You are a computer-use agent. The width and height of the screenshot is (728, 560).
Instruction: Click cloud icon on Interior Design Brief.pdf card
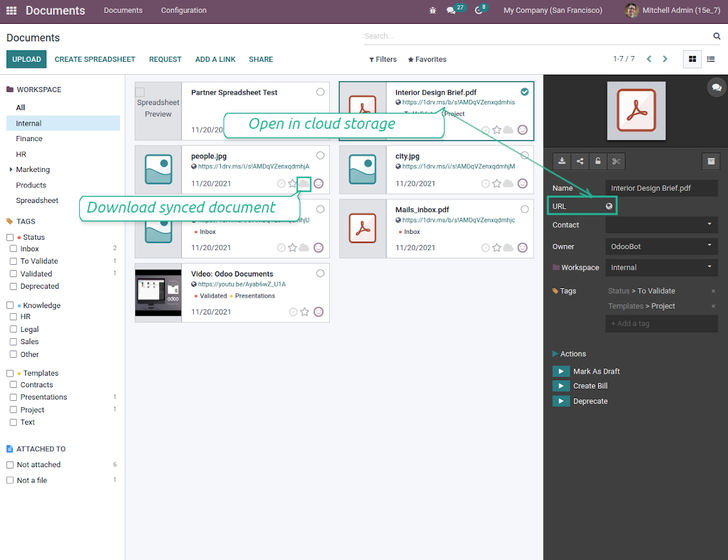[x=508, y=130]
